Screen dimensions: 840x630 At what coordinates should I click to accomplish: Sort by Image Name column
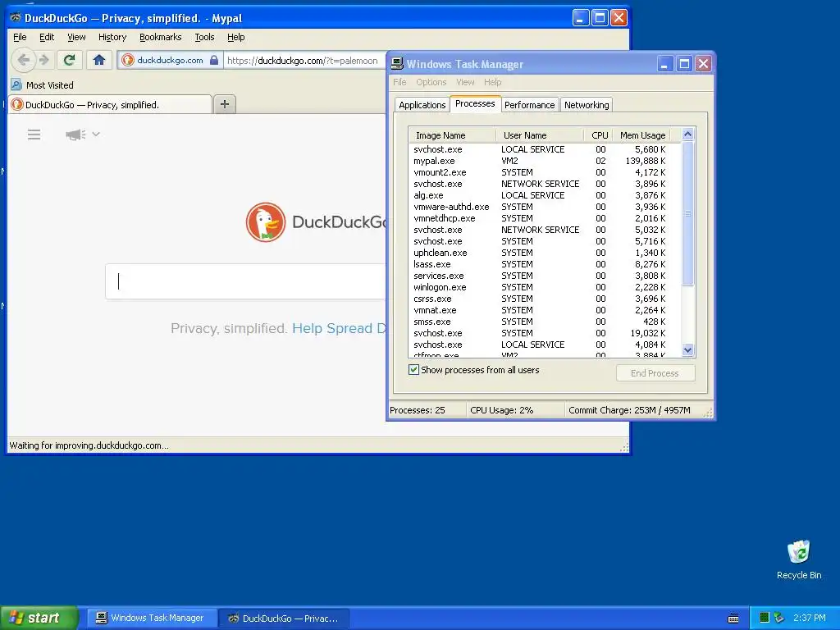(x=453, y=135)
